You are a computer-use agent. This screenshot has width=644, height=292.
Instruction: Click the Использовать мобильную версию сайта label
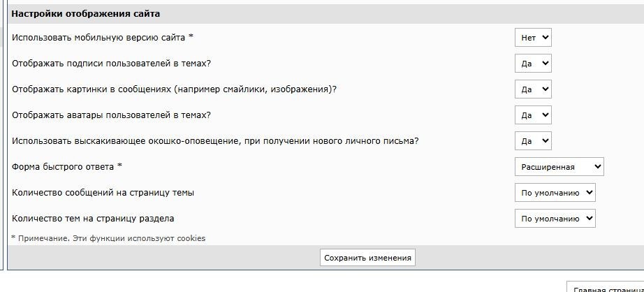pyautogui.click(x=102, y=37)
